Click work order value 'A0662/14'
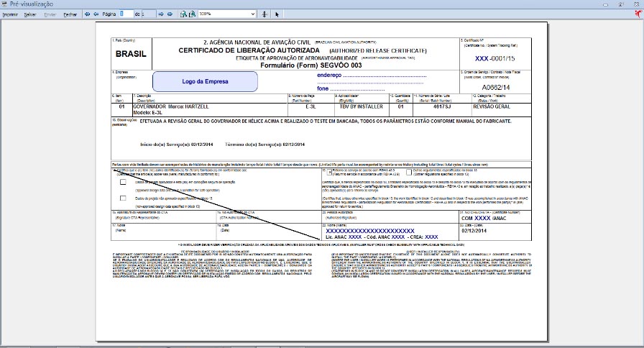 point(496,88)
